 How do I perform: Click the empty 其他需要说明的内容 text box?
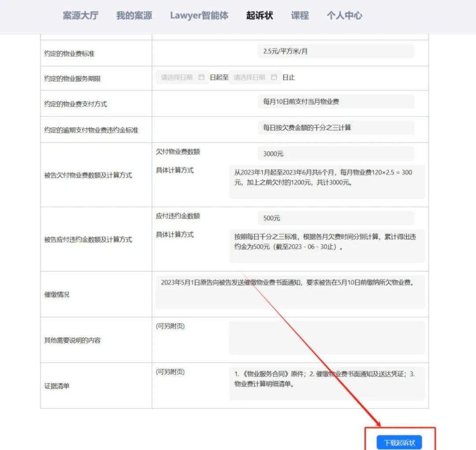[326, 337]
